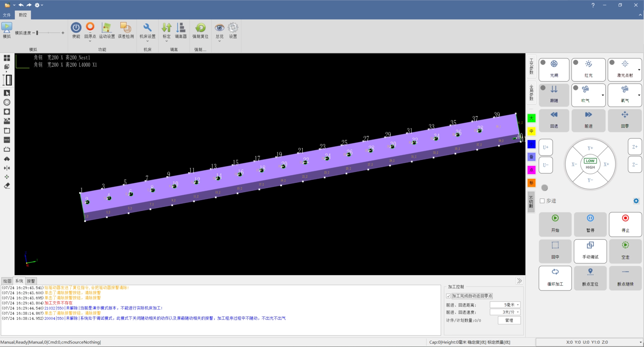The width and height of the screenshot is (644, 347).
Task: Click the 强制复位 force reset icon
Action: (x=200, y=28)
